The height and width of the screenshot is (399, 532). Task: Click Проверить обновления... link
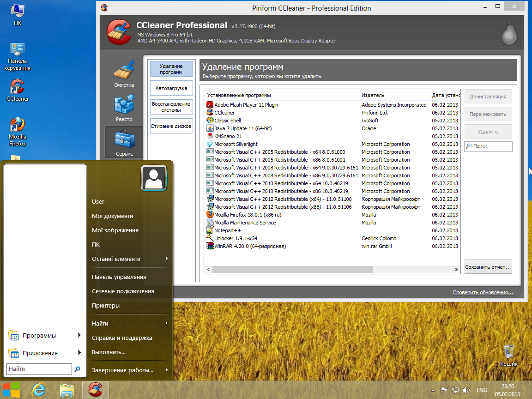483,292
